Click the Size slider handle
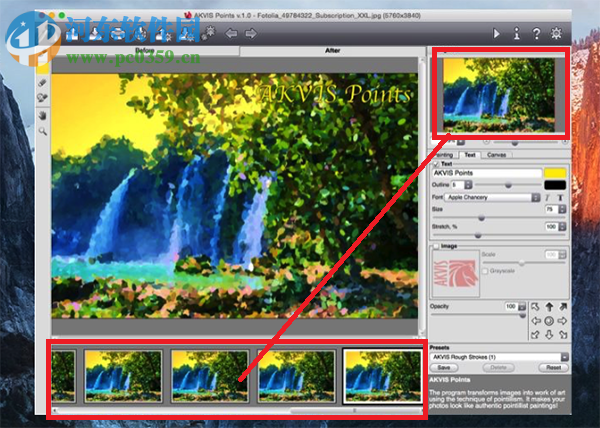The image size is (600, 428). [x=481, y=218]
